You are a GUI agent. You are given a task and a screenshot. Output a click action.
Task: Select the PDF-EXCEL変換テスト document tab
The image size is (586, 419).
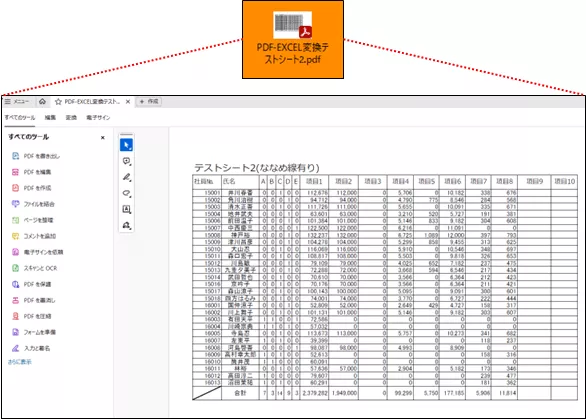point(92,102)
